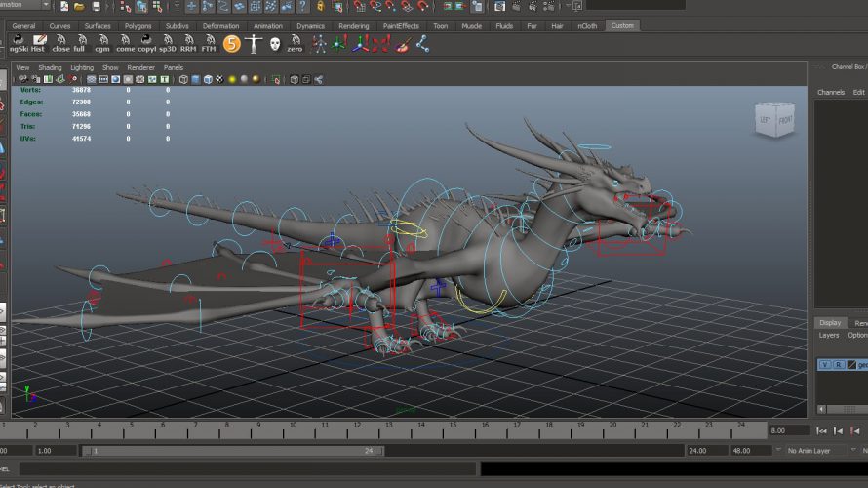Switch to the Polygons shelf tab

coord(138,25)
